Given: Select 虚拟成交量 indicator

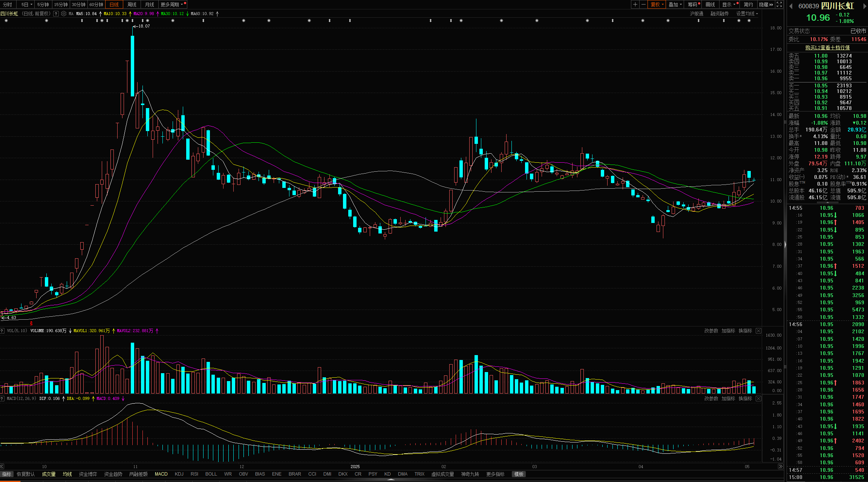Looking at the screenshot, I should pyautogui.click(x=442, y=474).
